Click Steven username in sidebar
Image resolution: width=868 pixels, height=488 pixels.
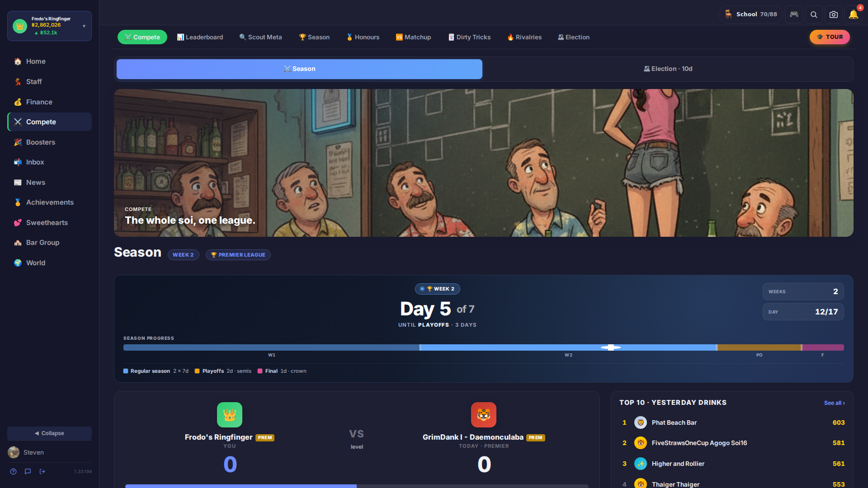tap(33, 452)
